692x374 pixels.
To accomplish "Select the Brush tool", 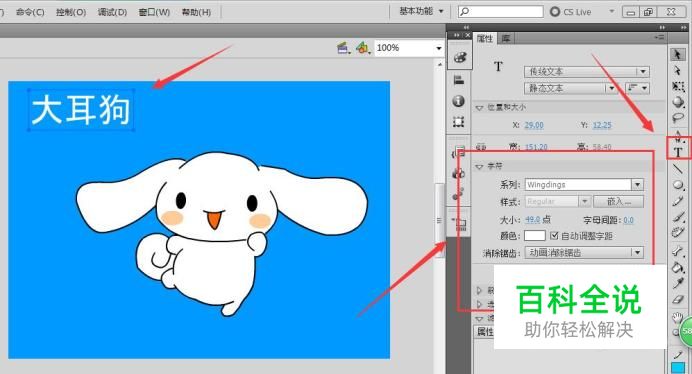I will (678, 216).
